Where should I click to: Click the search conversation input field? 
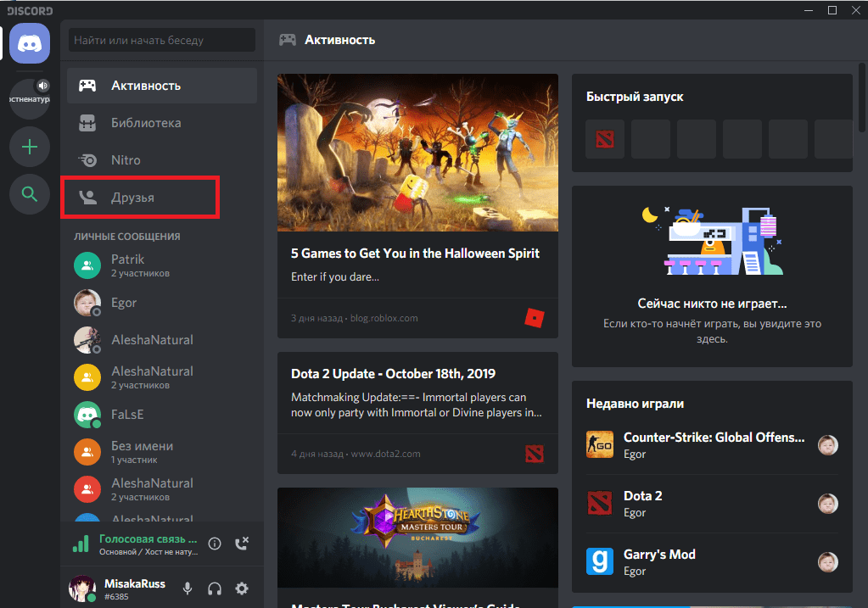click(x=161, y=40)
